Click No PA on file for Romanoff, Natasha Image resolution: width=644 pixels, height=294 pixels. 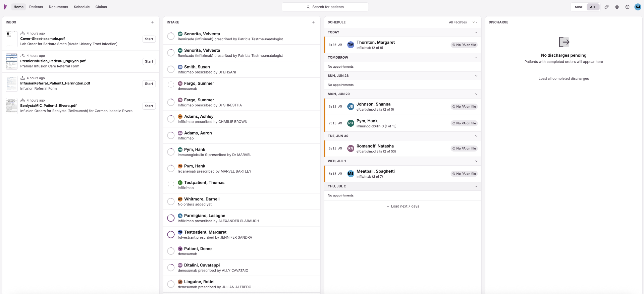pos(464,148)
